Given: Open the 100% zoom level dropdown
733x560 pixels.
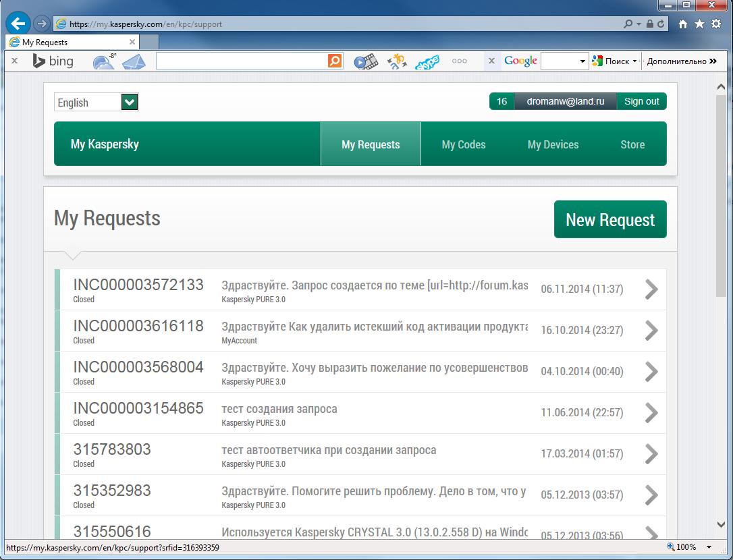Looking at the screenshot, I should point(709,547).
